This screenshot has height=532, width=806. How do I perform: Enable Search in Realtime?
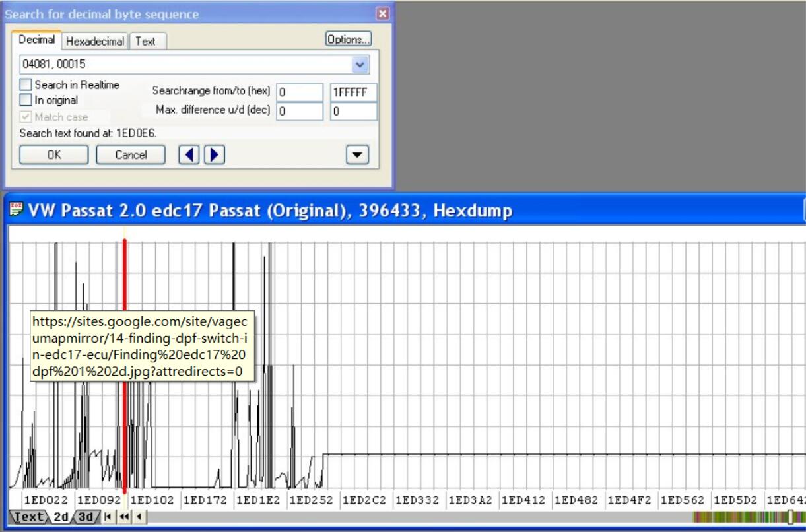pos(25,84)
